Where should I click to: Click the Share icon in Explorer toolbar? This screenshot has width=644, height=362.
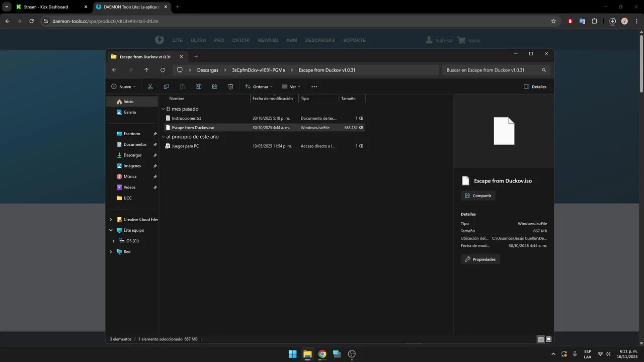(214, 86)
